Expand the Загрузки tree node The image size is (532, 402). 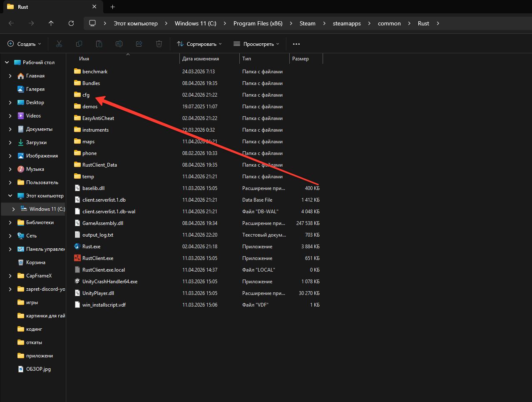pos(10,142)
